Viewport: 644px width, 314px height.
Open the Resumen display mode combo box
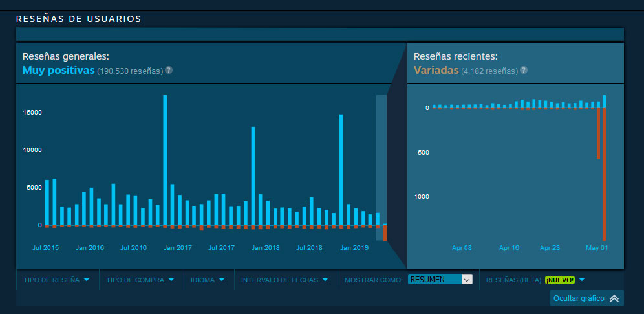[440, 280]
